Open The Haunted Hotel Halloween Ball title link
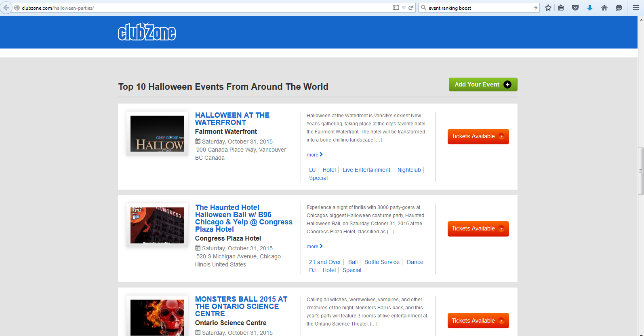The height and width of the screenshot is (336, 644). (244, 218)
